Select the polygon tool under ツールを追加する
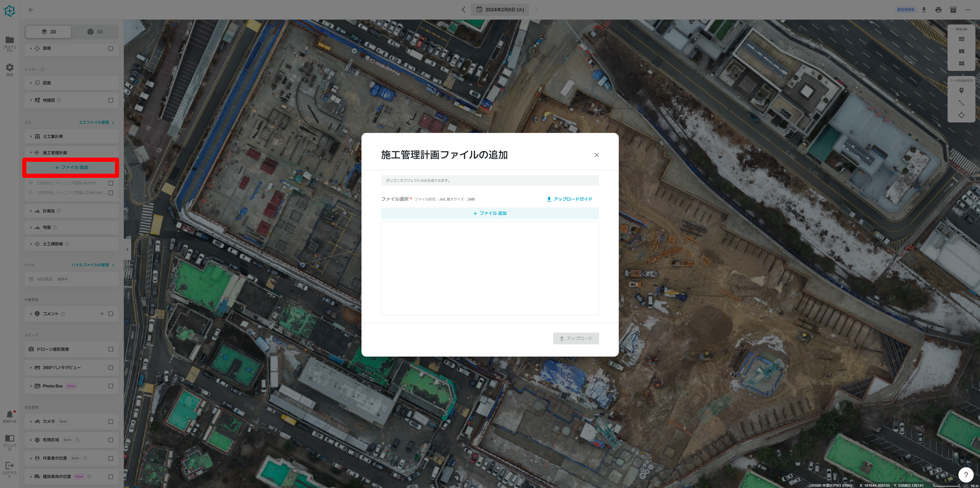 [961, 115]
